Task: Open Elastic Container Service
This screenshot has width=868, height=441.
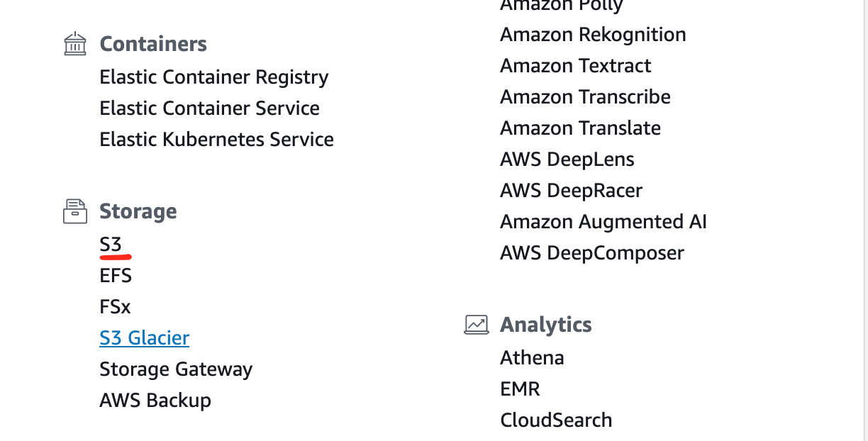Action: pyautogui.click(x=210, y=108)
